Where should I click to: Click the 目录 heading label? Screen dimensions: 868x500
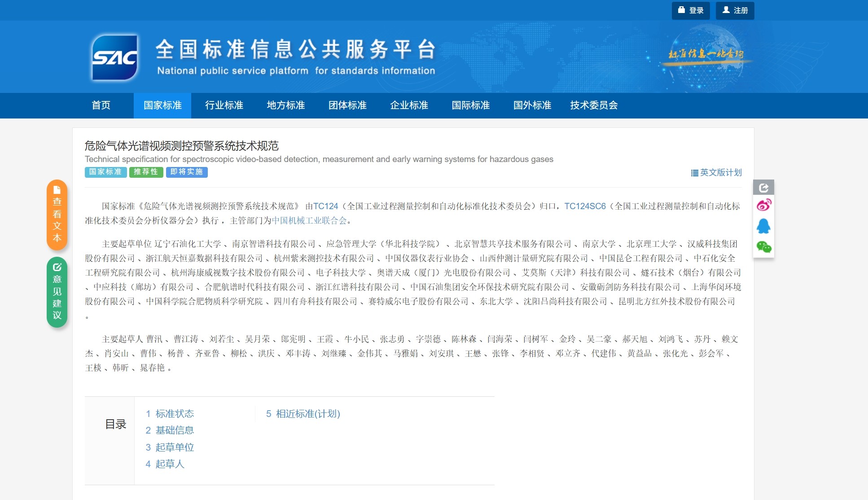pyautogui.click(x=116, y=424)
